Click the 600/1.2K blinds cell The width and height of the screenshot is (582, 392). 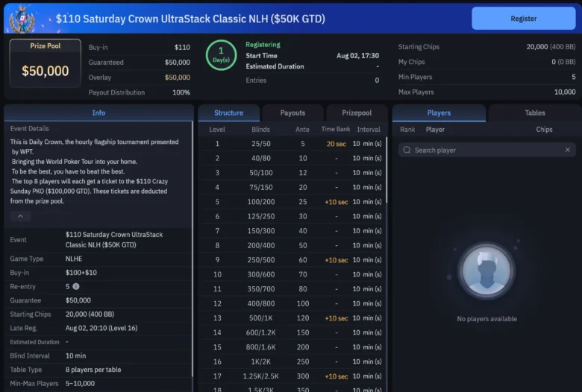click(261, 332)
